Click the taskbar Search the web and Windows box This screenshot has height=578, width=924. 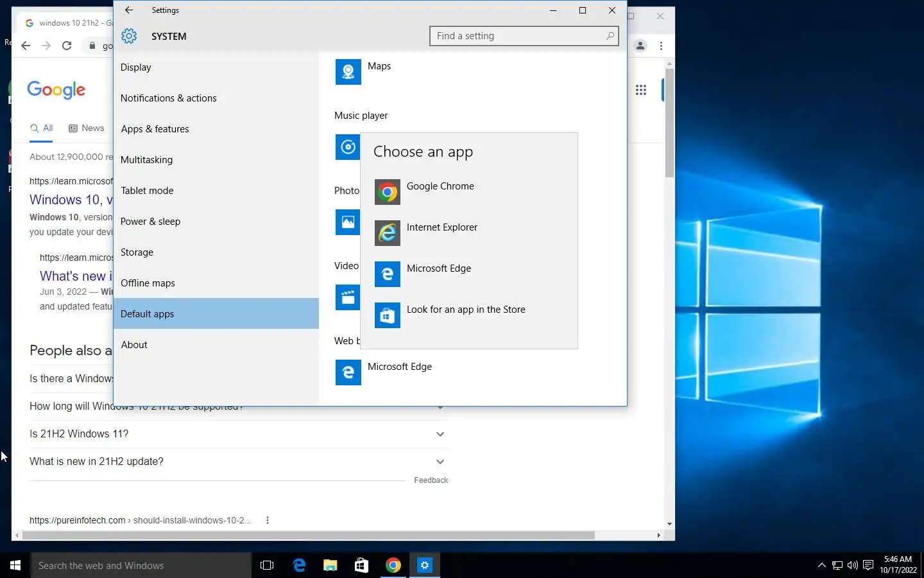point(141,565)
